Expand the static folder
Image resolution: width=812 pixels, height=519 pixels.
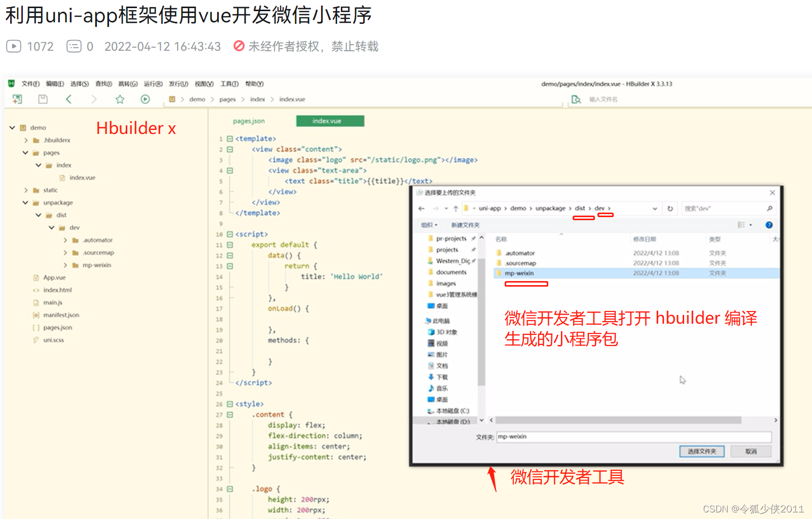point(25,190)
